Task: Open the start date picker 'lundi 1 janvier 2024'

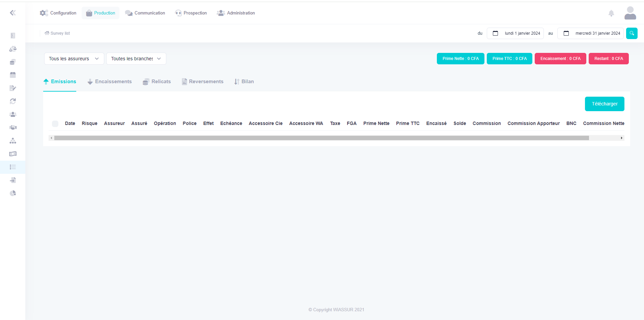Action: [515, 33]
